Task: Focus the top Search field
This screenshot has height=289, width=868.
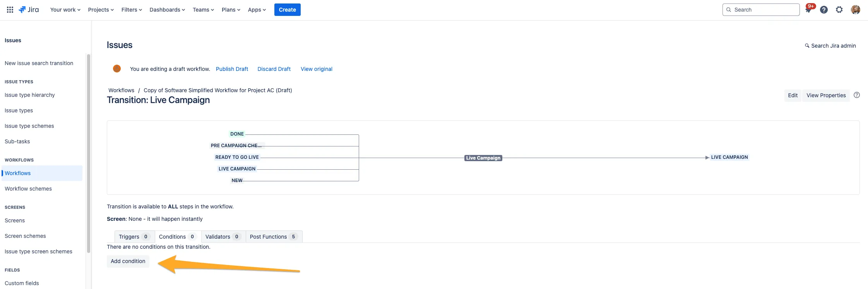Action: click(761, 10)
